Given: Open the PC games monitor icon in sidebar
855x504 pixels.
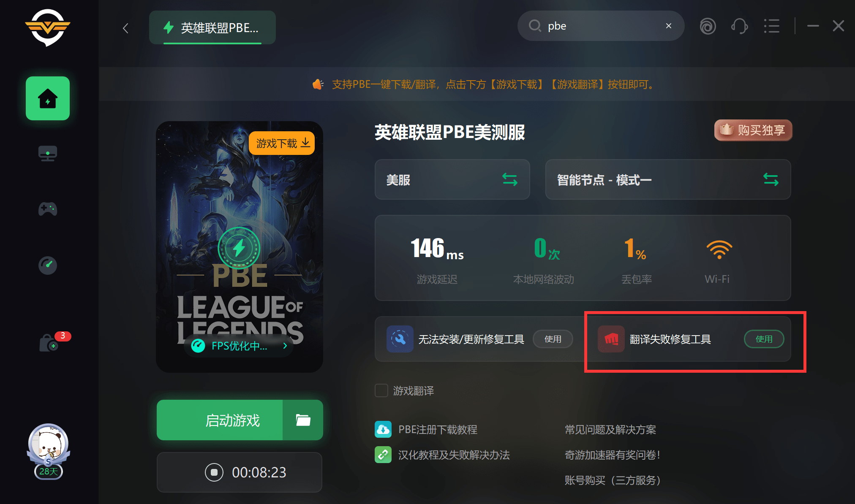Looking at the screenshot, I should (x=48, y=154).
